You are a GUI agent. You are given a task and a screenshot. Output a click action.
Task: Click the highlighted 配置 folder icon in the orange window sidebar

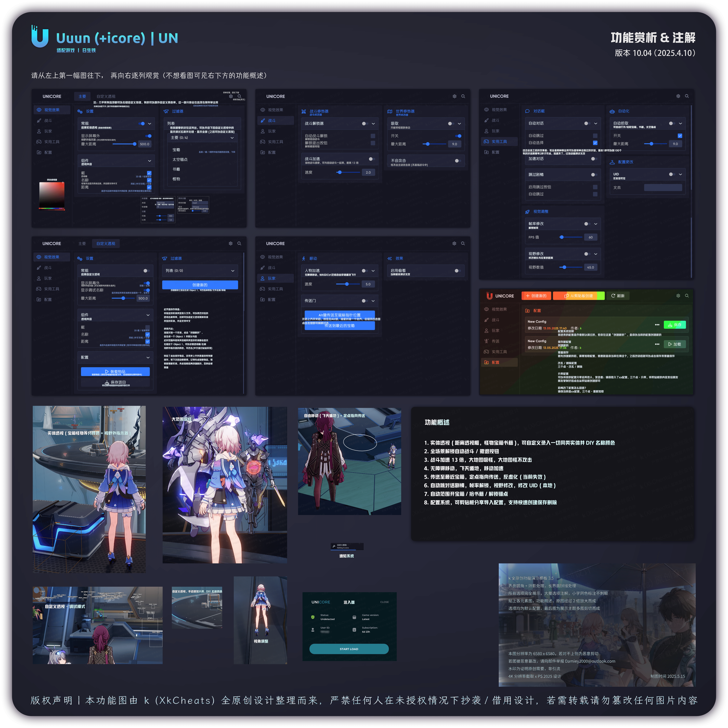coord(486,362)
